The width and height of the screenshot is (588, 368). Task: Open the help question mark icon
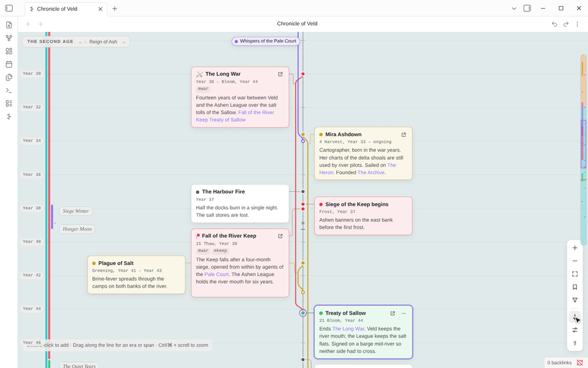pos(575,343)
